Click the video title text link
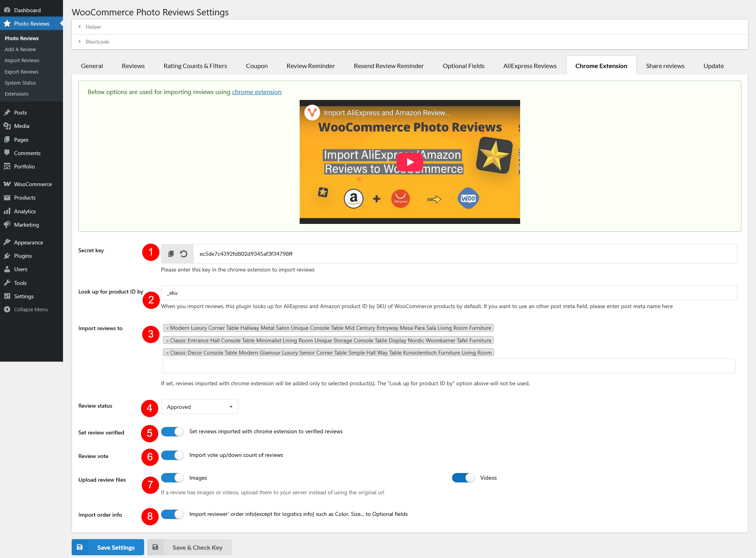 (x=387, y=113)
